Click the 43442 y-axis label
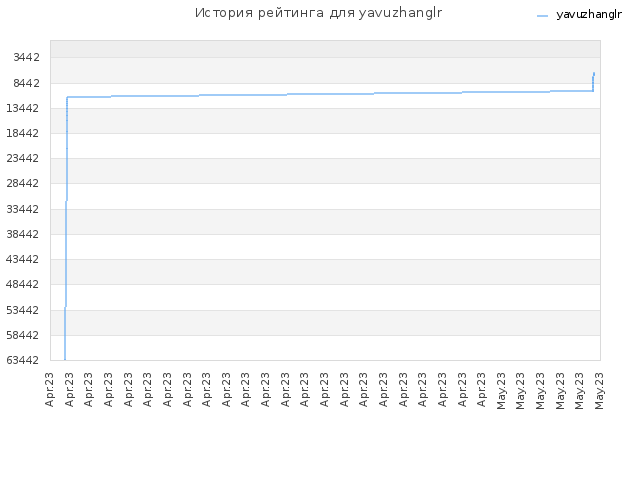 pyautogui.click(x=23, y=260)
